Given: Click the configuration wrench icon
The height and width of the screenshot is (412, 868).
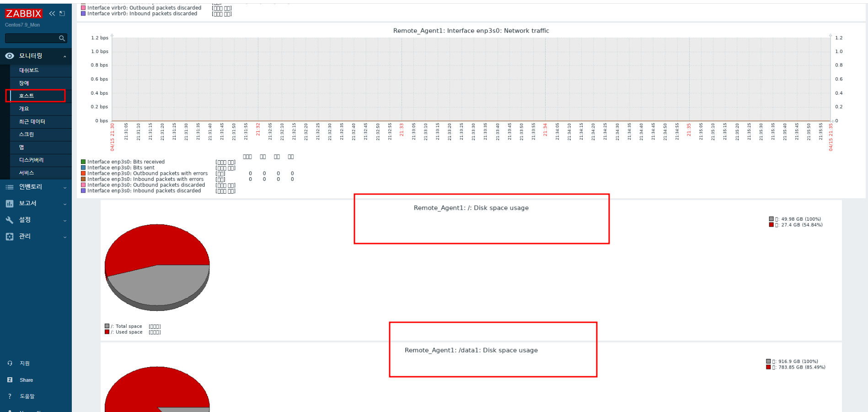Looking at the screenshot, I should point(10,220).
